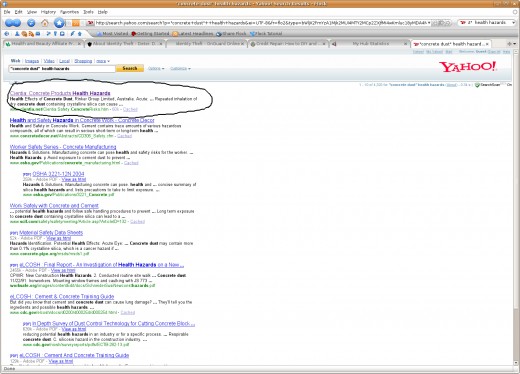The height and width of the screenshot is (374, 520).
Task: Open the Media bar icon
Action: (24, 34)
